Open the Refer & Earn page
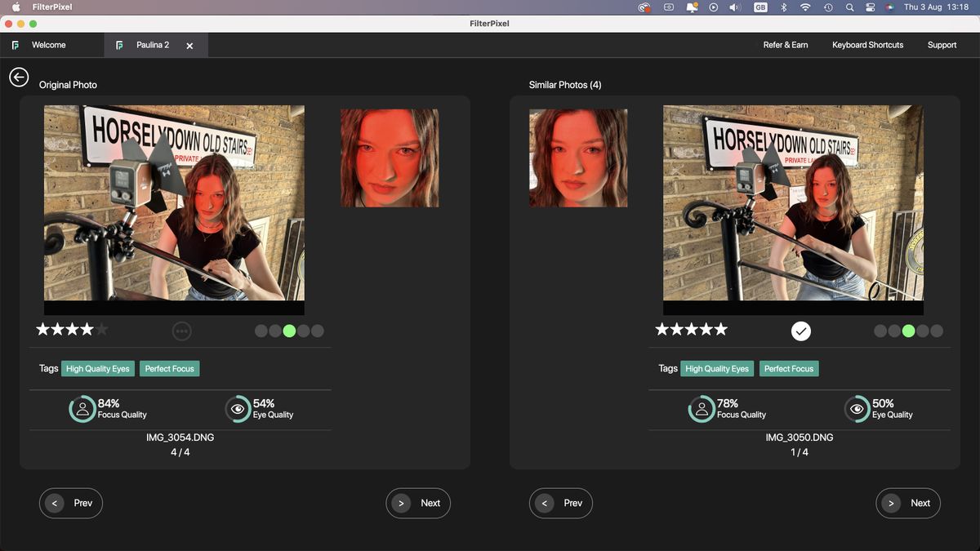Image resolution: width=980 pixels, height=551 pixels. [x=786, y=45]
